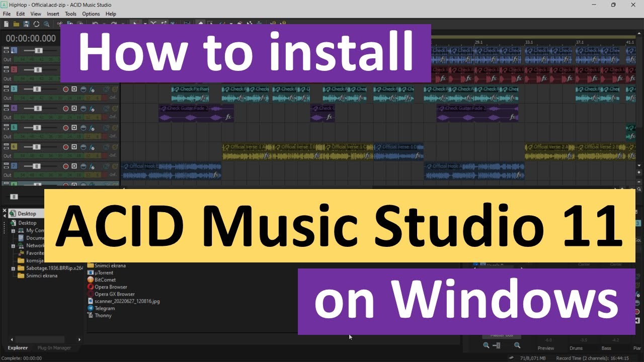644x362 pixels.
Task: Open track FX on track 7
Action: 92,166
